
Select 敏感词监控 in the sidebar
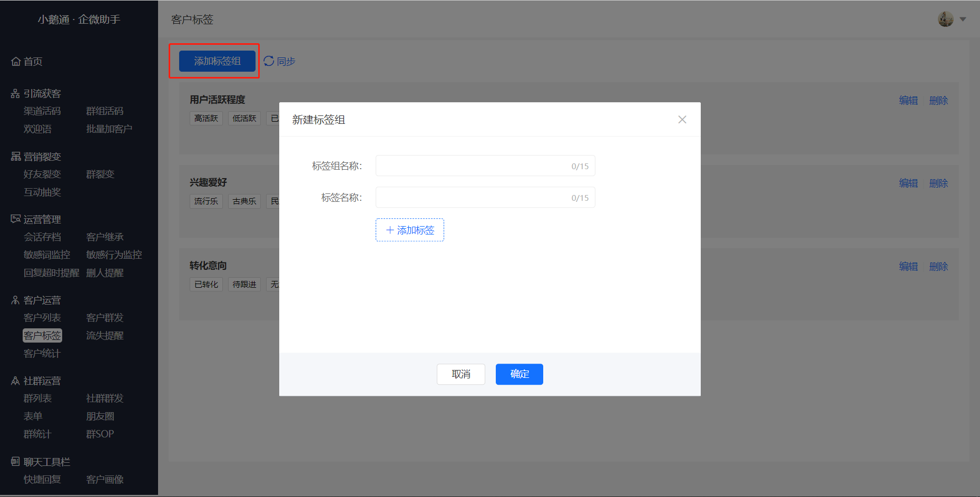coord(47,255)
